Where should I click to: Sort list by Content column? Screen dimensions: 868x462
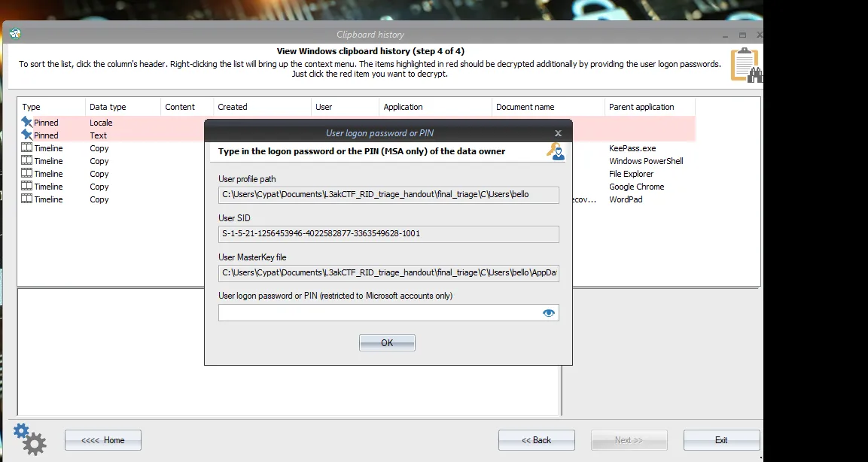pyautogui.click(x=187, y=107)
